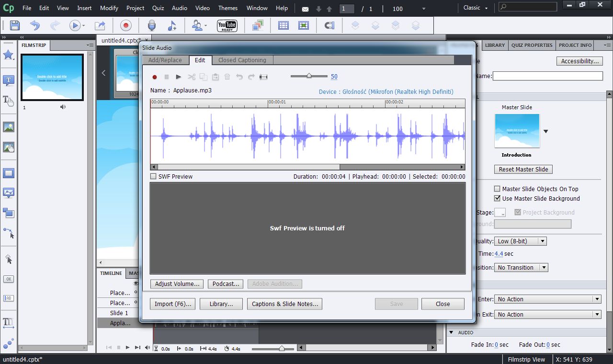This screenshot has height=364, width=613.
Task: Select the OK Button tool in left toolbar
Action: point(8,279)
